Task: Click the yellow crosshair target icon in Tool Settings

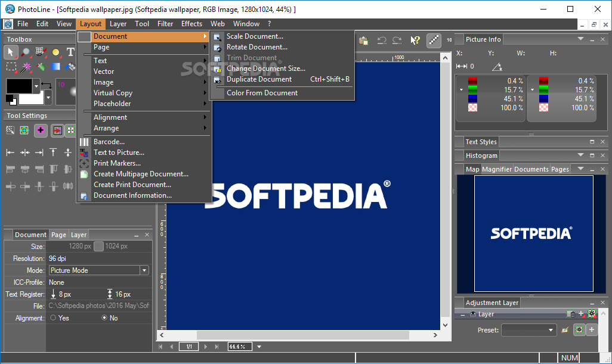Action: (24, 130)
